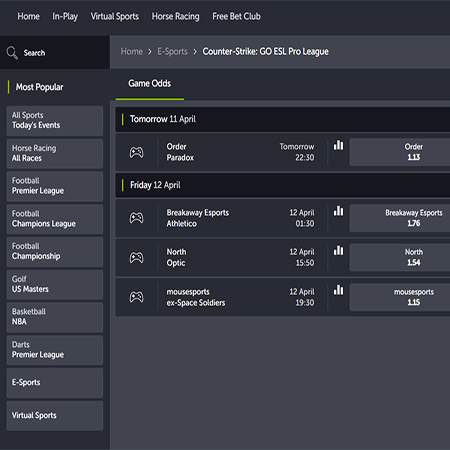The height and width of the screenshot is (450, 450).
Task: Click gamepad icon beside North Optic
Action: pos(136,257)
